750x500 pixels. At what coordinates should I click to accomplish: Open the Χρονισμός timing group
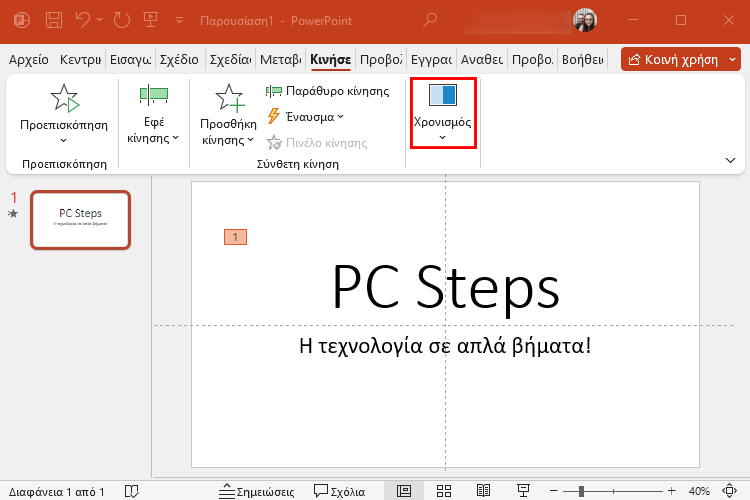coord(443,113)
